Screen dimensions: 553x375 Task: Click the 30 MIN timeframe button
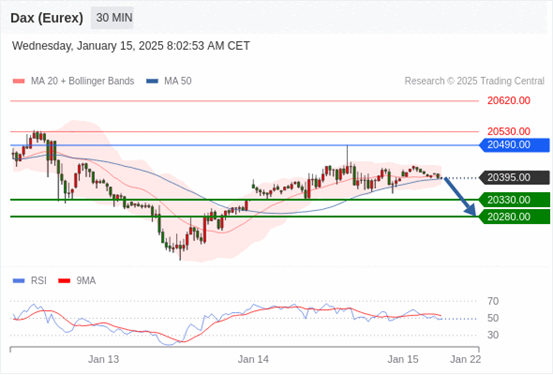112,18
